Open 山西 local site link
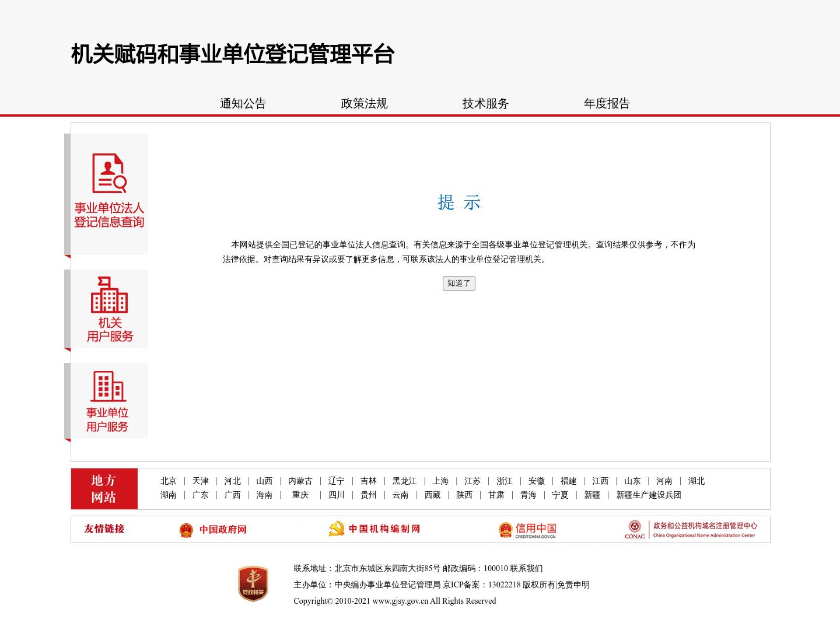The height and width of the screenshot is (630, 840). click(264, 481)
